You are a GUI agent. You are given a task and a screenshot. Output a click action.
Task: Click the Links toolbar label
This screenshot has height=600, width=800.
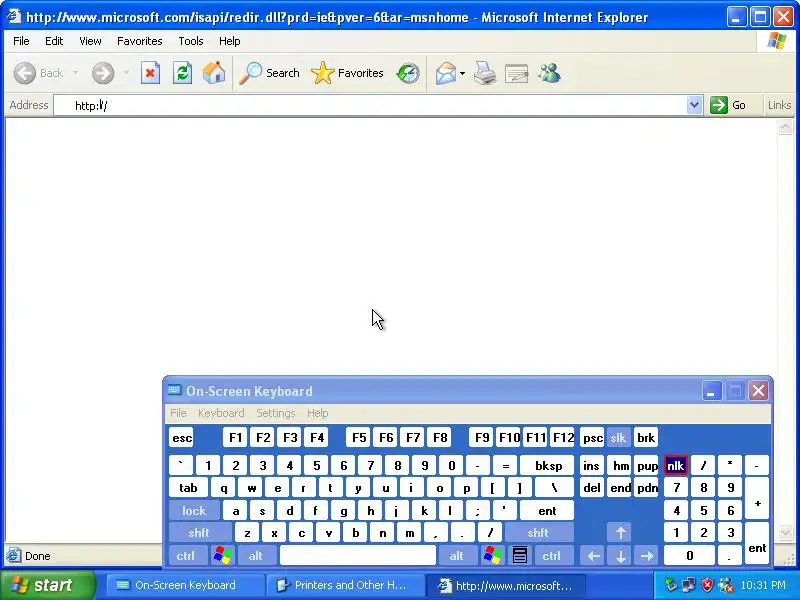pyautogui.click(x=779, y=105)
